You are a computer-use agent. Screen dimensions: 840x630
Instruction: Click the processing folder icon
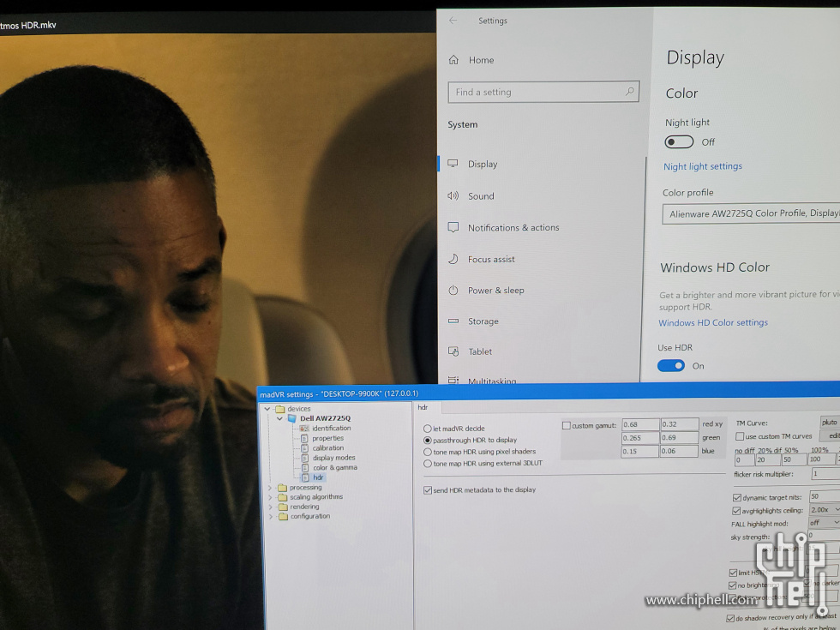282,488
